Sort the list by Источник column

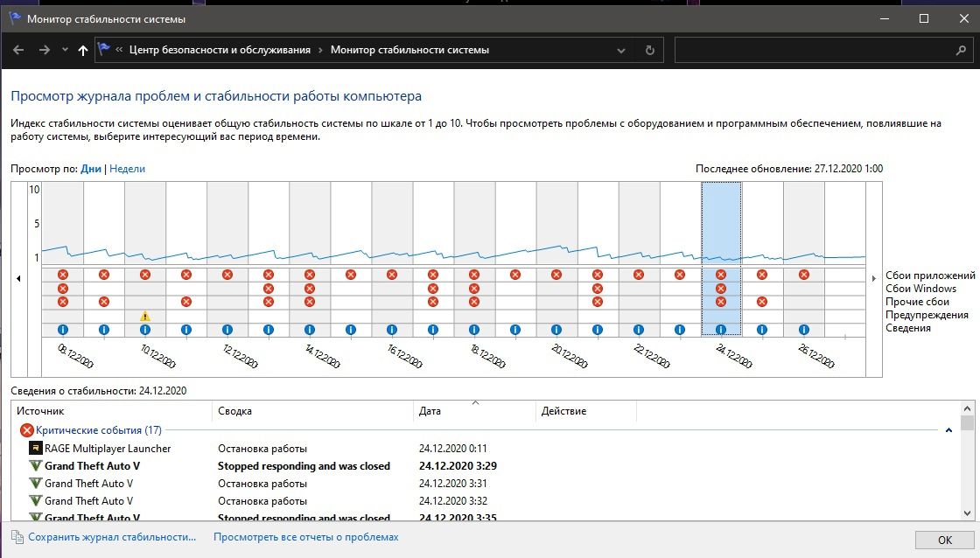pyautogui.click(x=112, y=411)
